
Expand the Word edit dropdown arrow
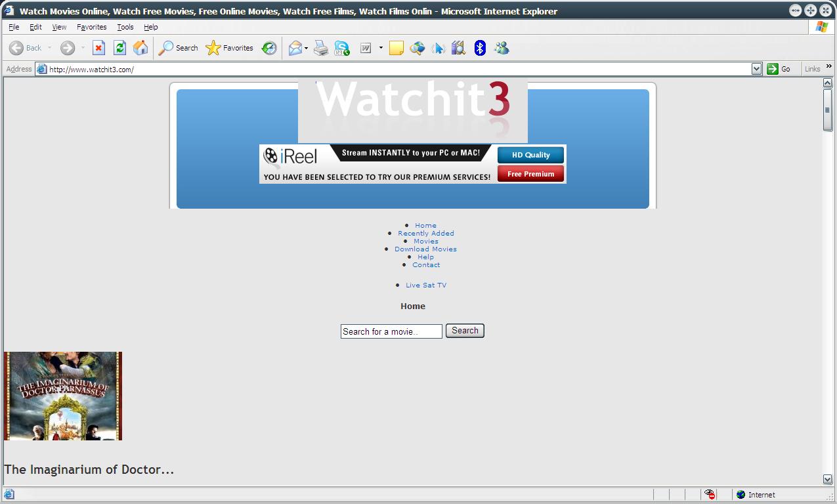[x=381, y=48]
